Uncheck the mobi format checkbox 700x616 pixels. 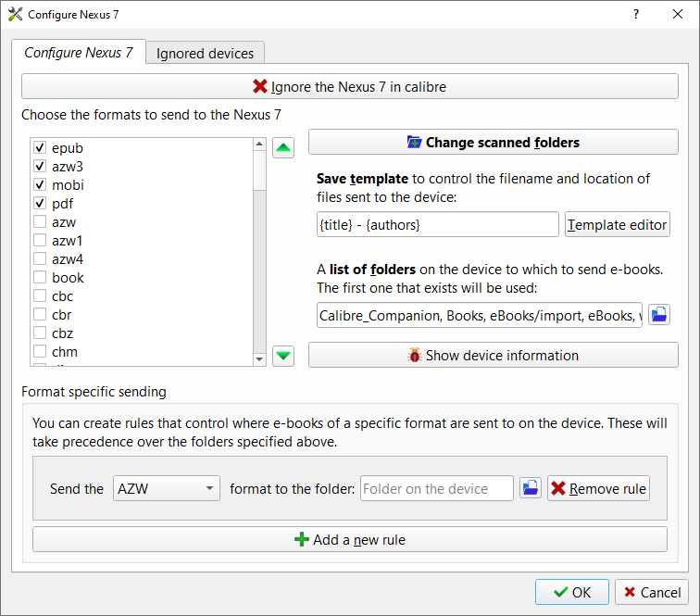pos(40,184)
